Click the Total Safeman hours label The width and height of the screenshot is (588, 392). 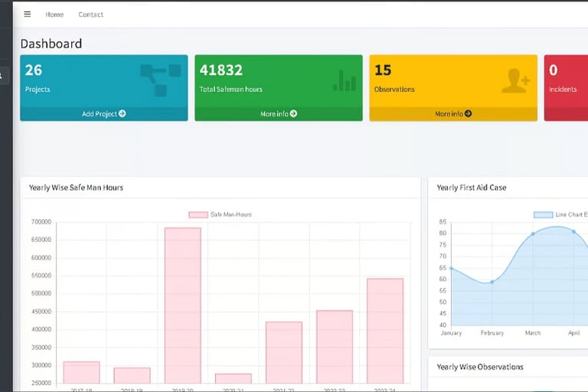click(231, 90)
